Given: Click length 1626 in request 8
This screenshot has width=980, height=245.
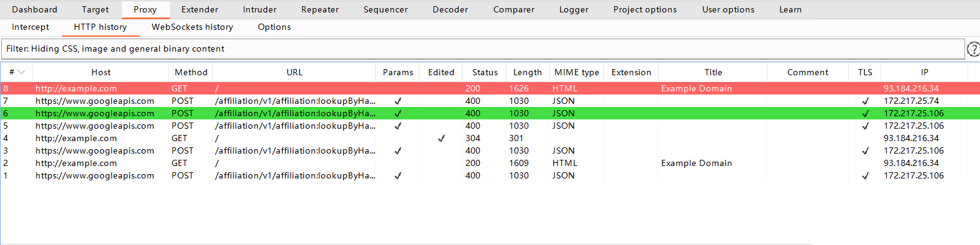Looking at the screenshot, I should [519, 88].
